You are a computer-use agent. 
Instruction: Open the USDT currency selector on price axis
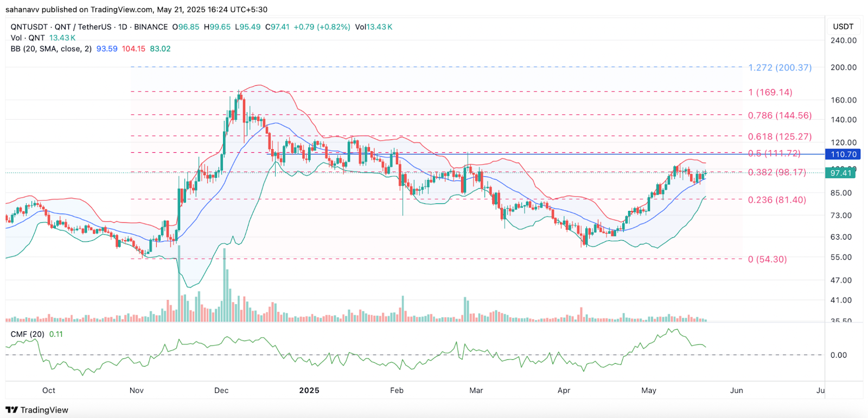click(843, 27)
